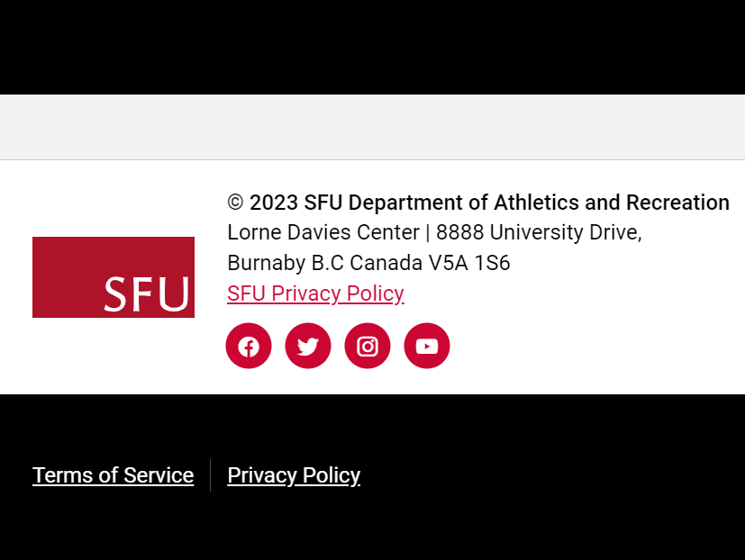
Task: Navigate home via the SFU logo
Action: tap(113, 277)
